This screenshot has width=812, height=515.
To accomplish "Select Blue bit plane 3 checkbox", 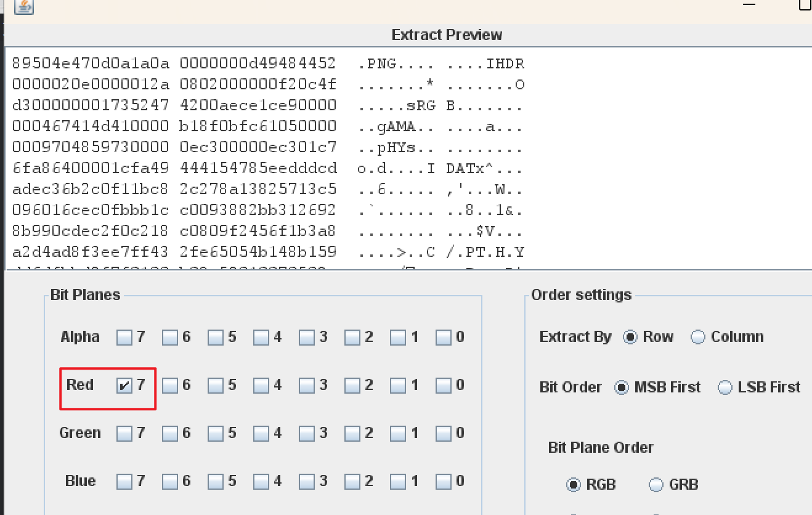I will coord(307,482).
